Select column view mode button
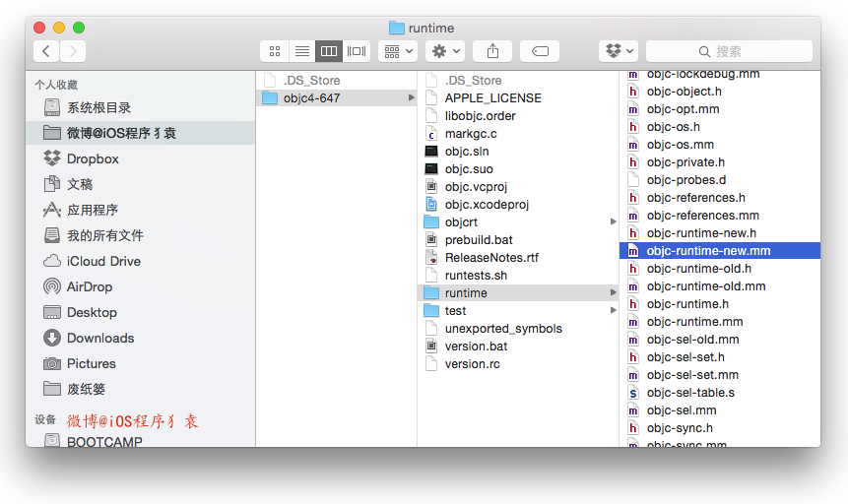848x504 pixels. point(329,51)
